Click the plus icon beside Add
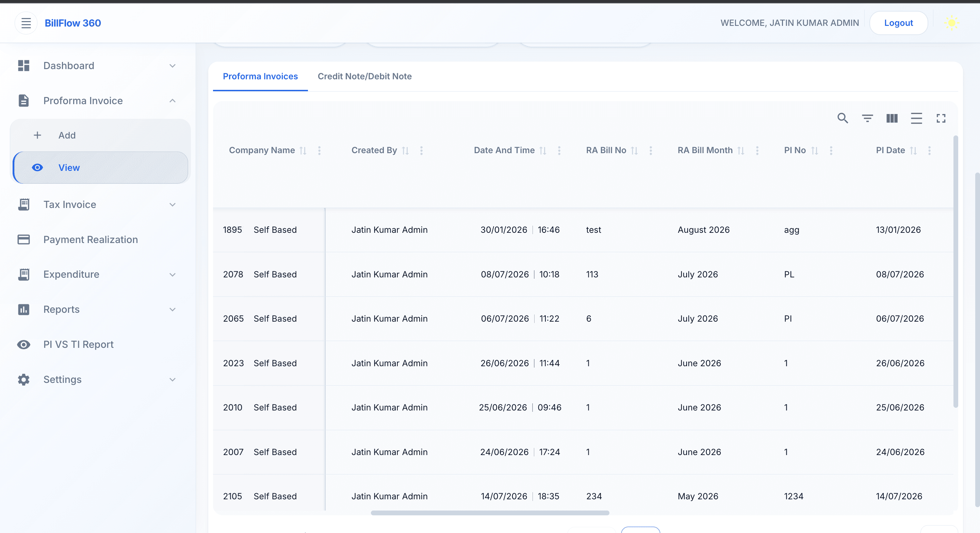Image resolution: width=980 pixels, height=533 pixels. pos(37,135)
